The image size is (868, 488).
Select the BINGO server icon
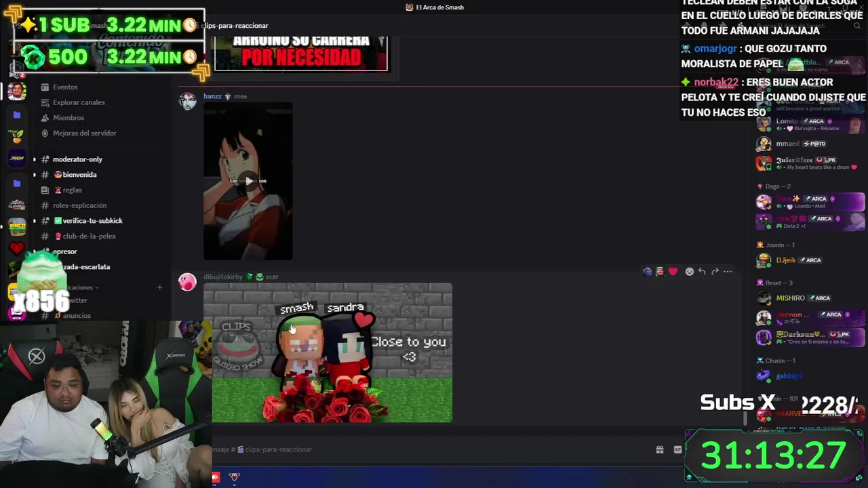[17, 226]
